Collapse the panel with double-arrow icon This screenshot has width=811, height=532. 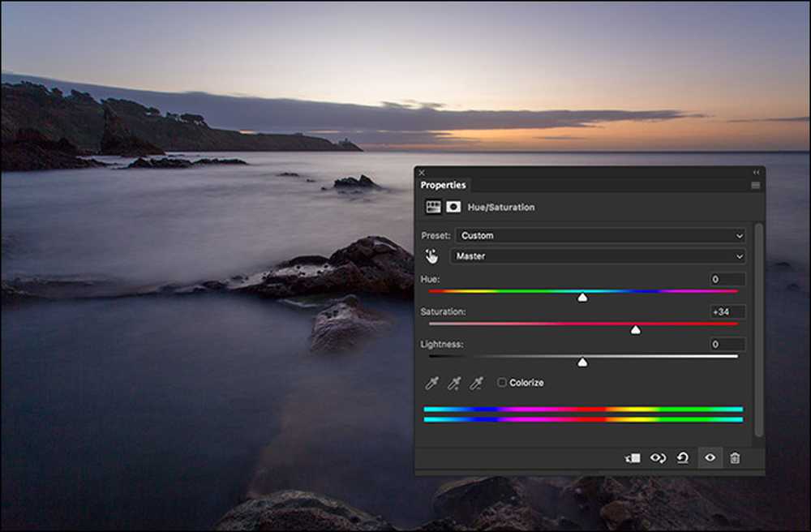click(x=756, y=173)
